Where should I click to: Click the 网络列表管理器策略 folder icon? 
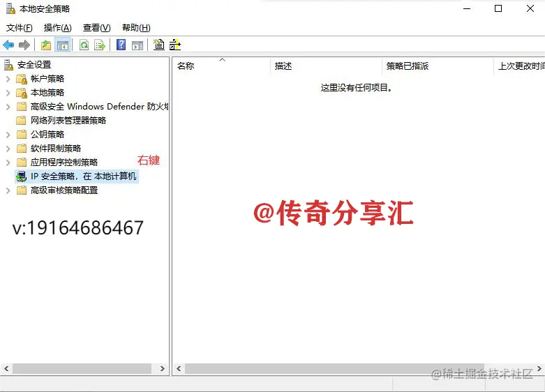pos(21,121)
